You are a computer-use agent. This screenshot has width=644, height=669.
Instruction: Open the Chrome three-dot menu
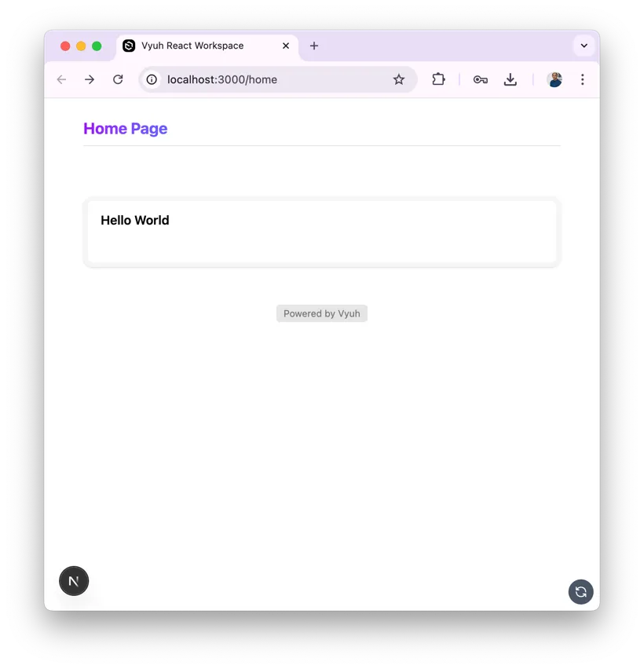pyautogui.click(x=583, y=79)
